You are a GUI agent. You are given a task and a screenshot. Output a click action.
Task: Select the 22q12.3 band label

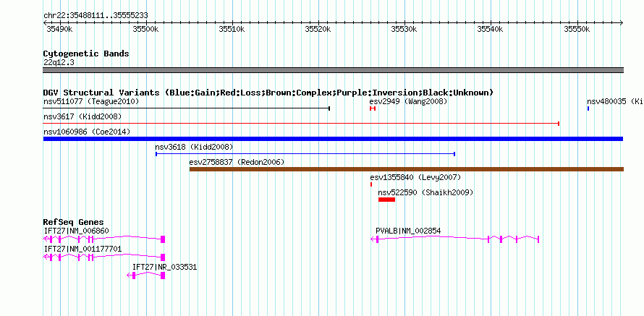[59, 63]
